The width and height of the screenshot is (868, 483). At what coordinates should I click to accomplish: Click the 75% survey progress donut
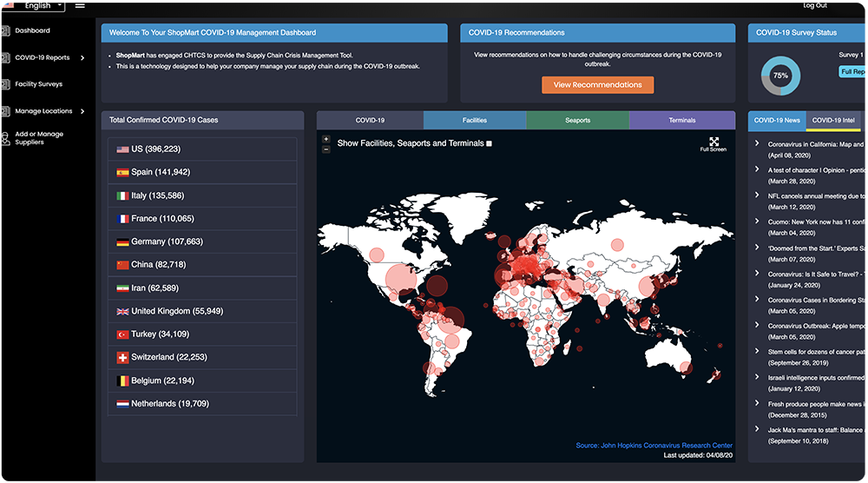coord(780,76)
